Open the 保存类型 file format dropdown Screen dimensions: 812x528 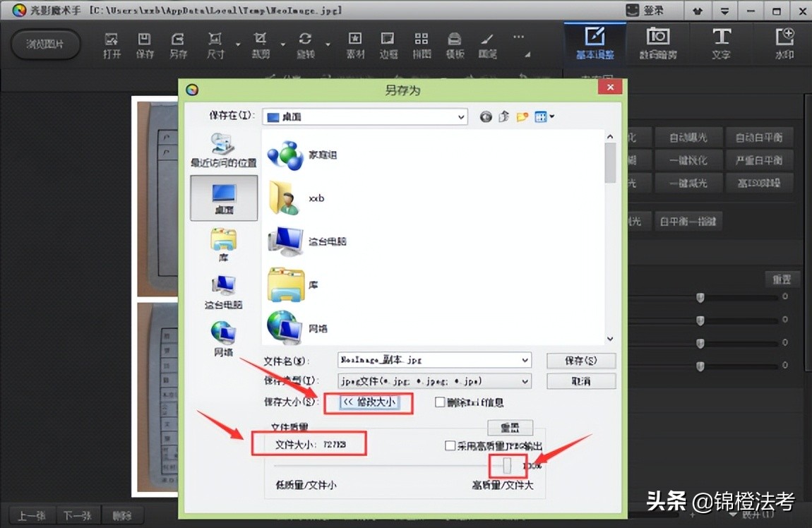pos(525,380)
